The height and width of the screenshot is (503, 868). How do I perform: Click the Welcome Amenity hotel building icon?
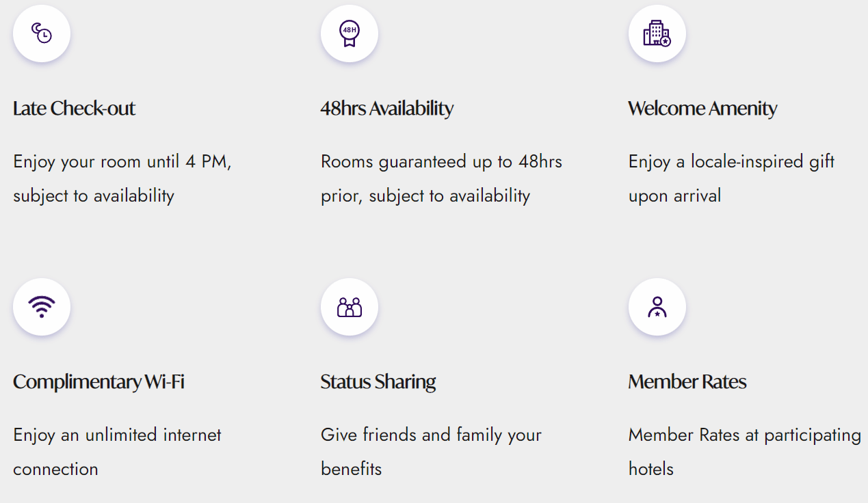point(657,33)
